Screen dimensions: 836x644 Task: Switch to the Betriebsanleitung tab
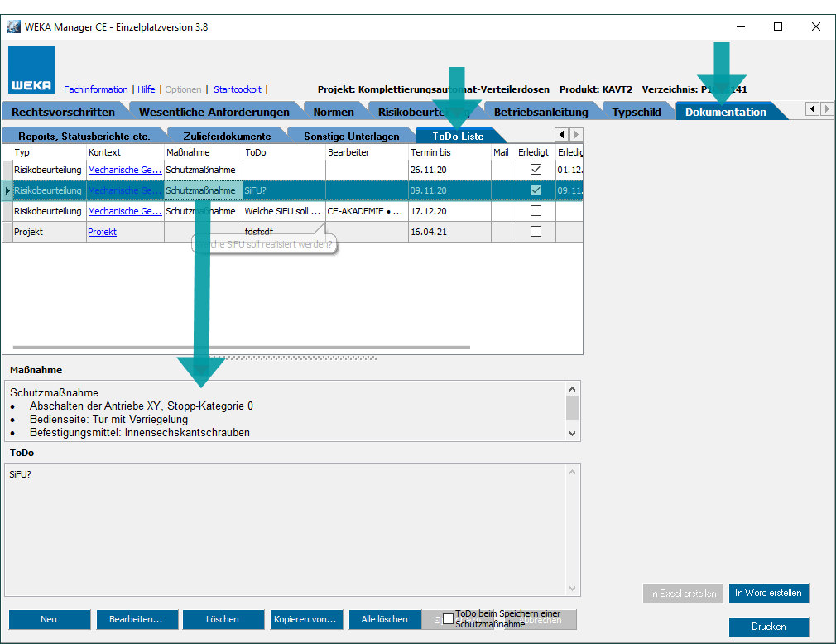pos(541,112)
